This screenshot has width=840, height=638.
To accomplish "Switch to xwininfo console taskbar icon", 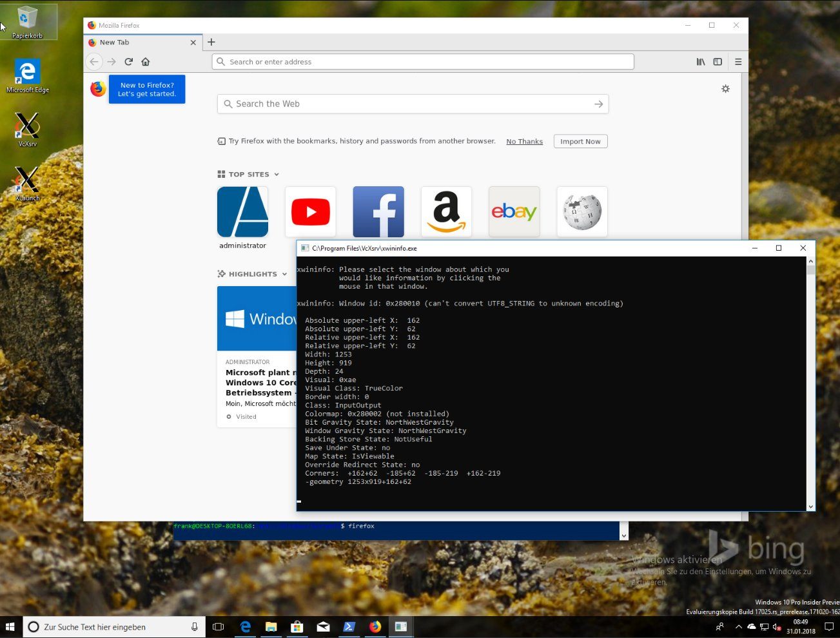I will [x=401, y=626].
